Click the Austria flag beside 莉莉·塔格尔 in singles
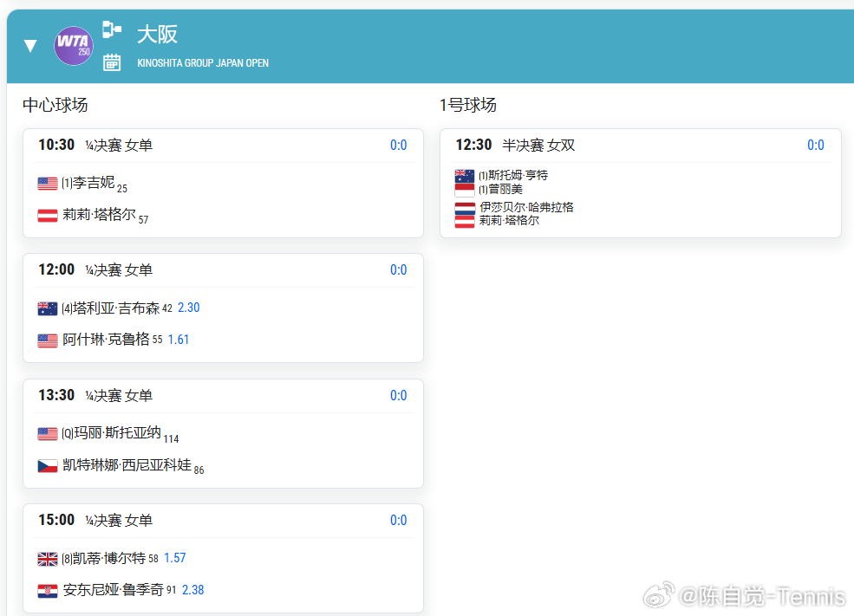 click(x=48, y=216)
